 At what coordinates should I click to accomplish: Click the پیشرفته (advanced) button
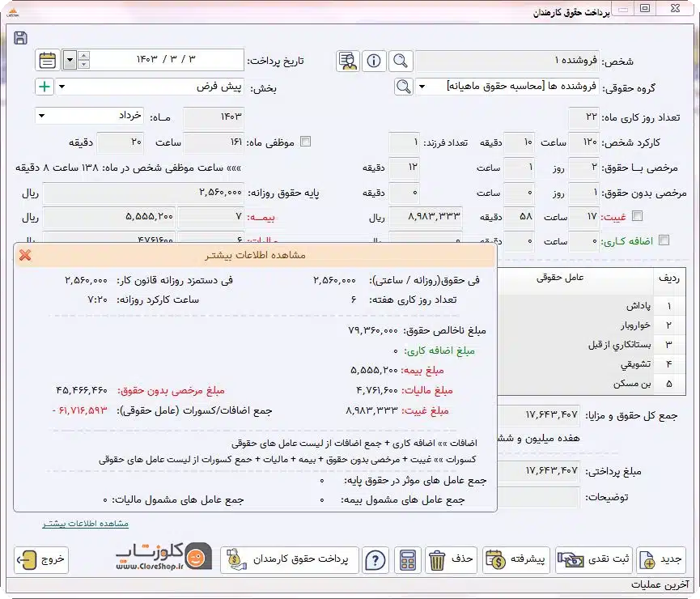coord(516,559)
